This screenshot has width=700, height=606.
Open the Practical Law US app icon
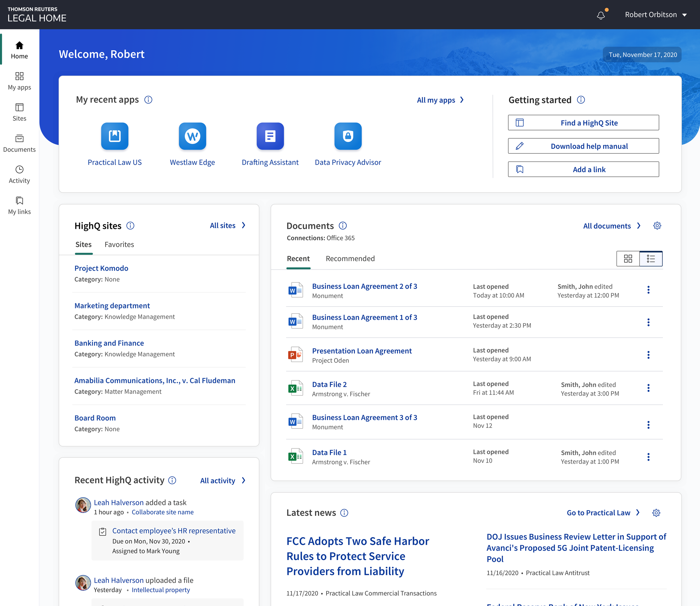(115, 136)
